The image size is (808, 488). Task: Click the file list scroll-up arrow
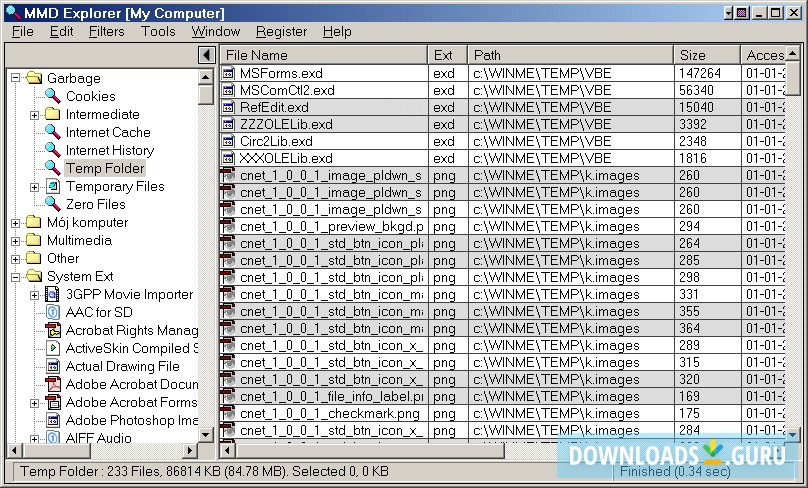793,55
